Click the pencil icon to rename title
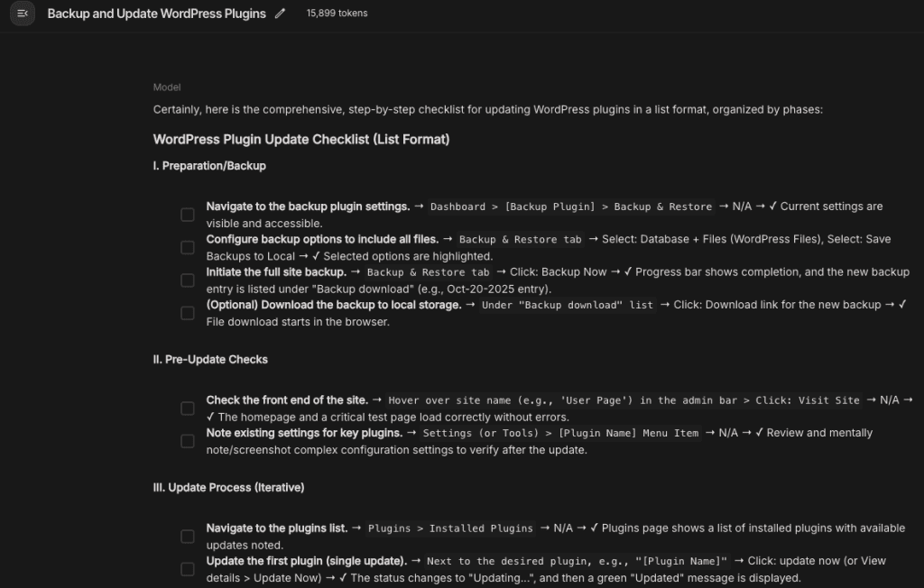 [x=280, y=13]
